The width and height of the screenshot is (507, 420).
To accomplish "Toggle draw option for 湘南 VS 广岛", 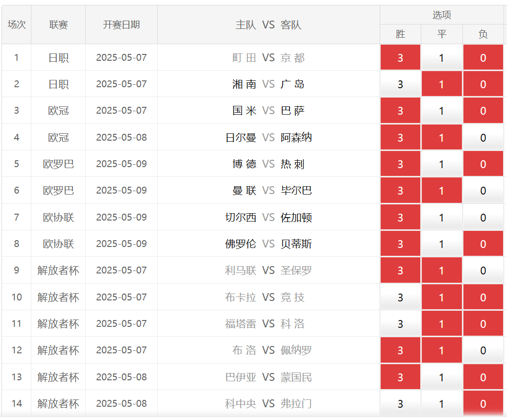I will pos(441,84).
